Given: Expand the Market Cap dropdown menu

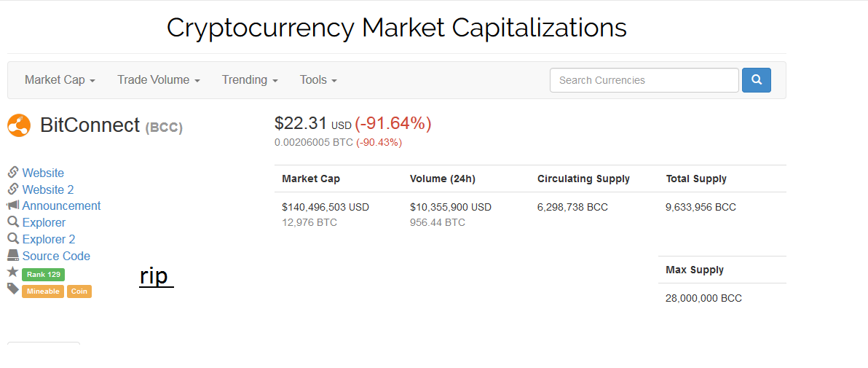Looking at the screenshot, I should (x=60, y=80).
